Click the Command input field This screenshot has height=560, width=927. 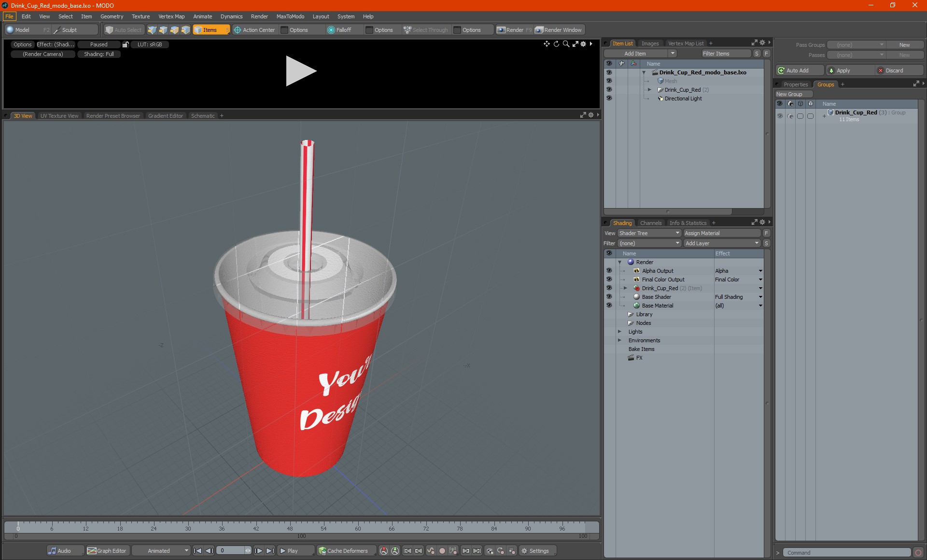tap(847, 553)
